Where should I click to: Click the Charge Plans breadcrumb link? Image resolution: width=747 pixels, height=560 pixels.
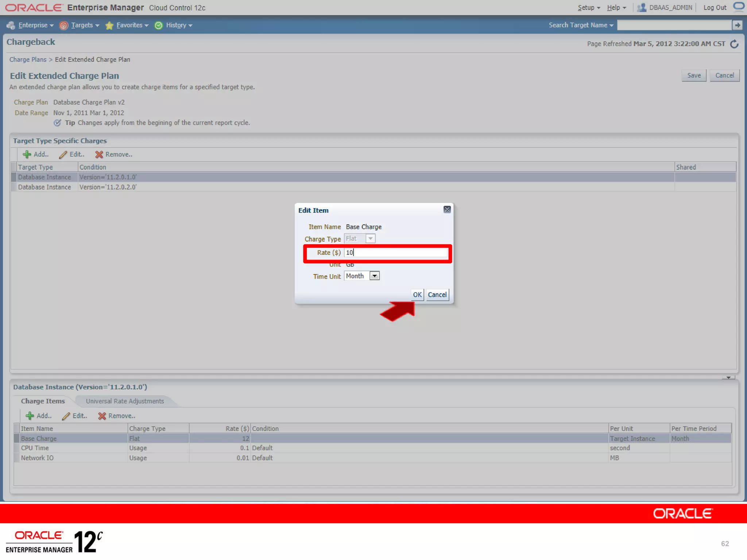28,59
